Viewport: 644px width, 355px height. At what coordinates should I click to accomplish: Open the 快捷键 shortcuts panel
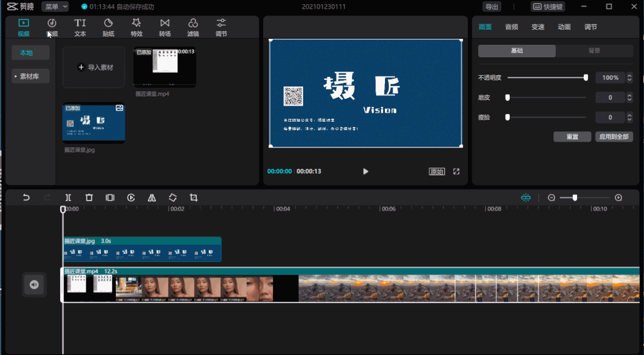pyautogui.click(x=548, y=7)
